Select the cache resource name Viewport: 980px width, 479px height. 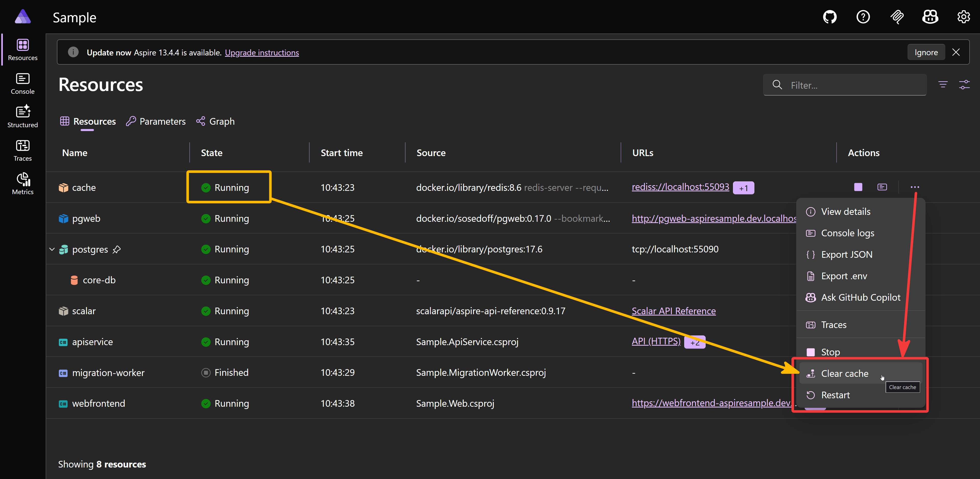(84, 188)
